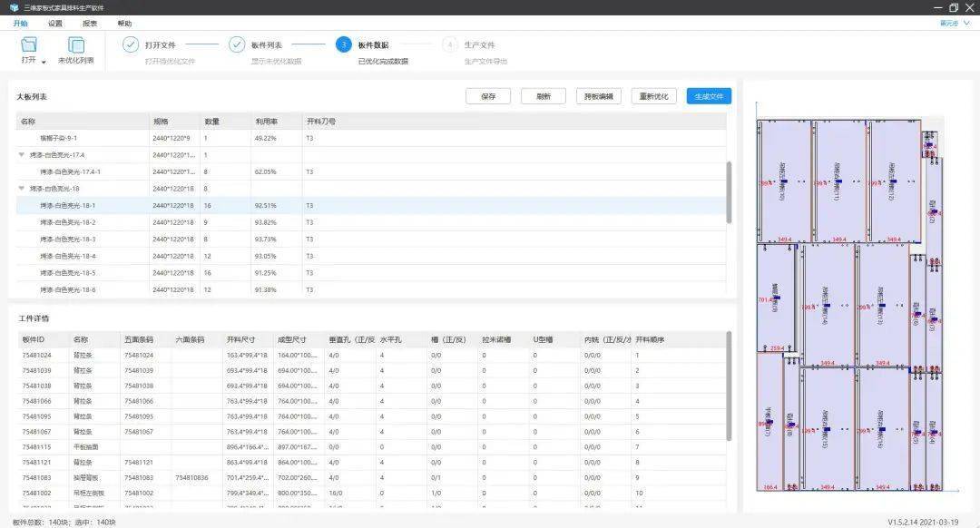The image size is (980, 528).
Task: Click the blue 生成文件 button
Action: (709, 96)
